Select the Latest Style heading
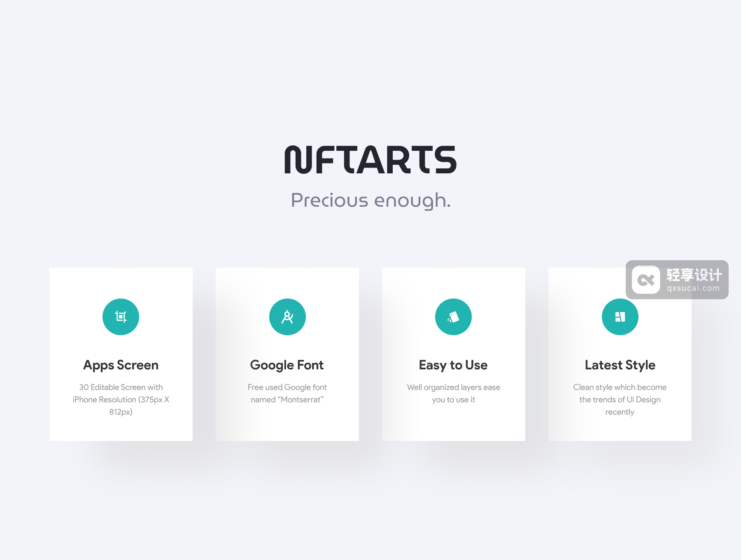The height and width of the screenshot is (560, 741). (x=620, y=365)
